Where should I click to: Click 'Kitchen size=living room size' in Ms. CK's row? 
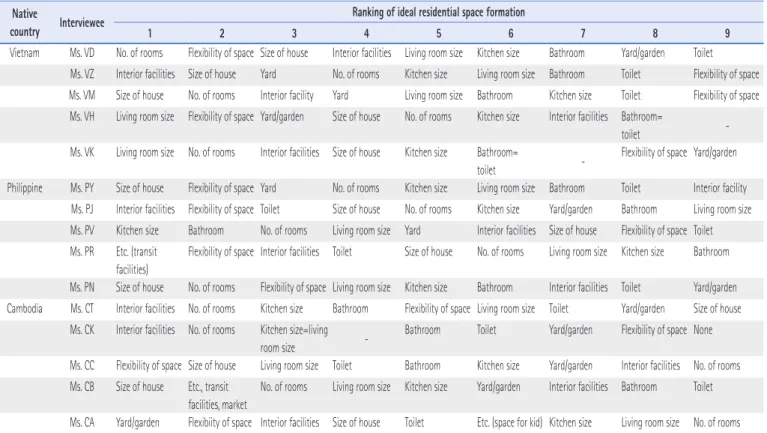(x=294, y=339)
